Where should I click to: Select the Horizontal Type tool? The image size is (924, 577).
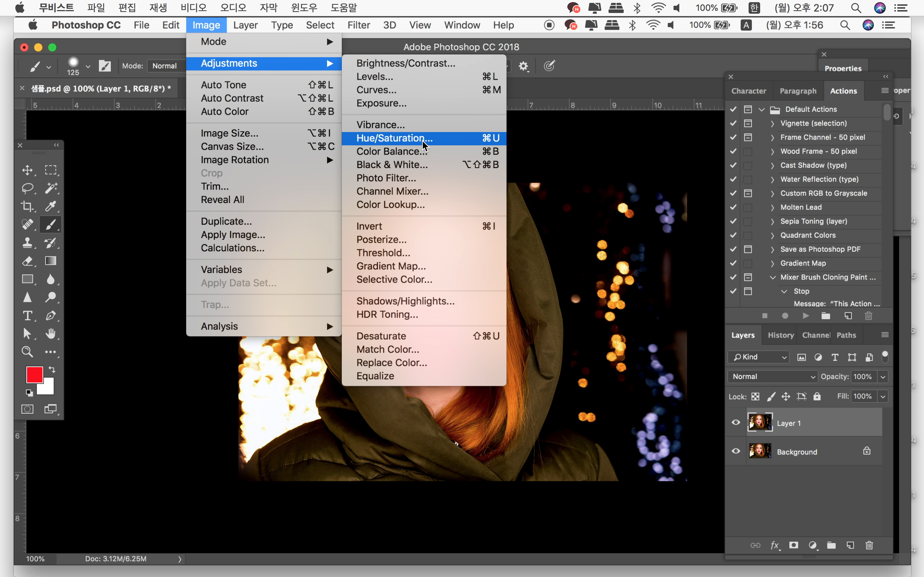[27, 316]
